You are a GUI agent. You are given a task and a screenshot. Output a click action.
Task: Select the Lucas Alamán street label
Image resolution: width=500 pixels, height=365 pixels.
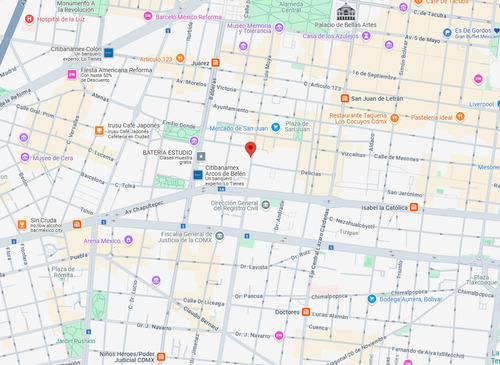[x=330, y=315]
